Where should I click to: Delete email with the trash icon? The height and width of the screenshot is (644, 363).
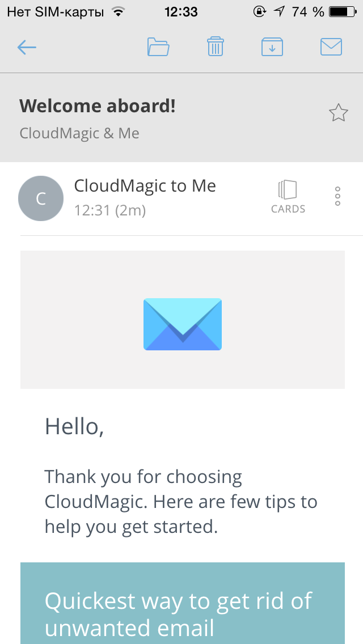215,46
